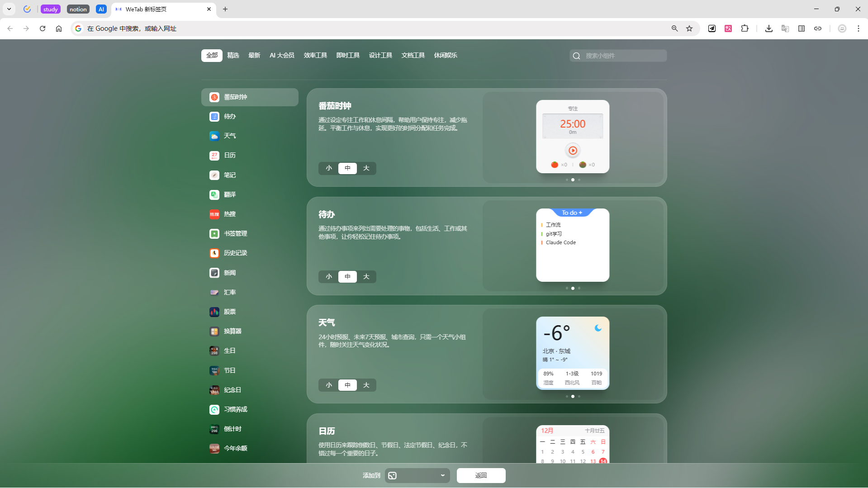Expand the 添加到 destination dropdown
Viewport: 868px width, 488px height.
pos(417,475)
